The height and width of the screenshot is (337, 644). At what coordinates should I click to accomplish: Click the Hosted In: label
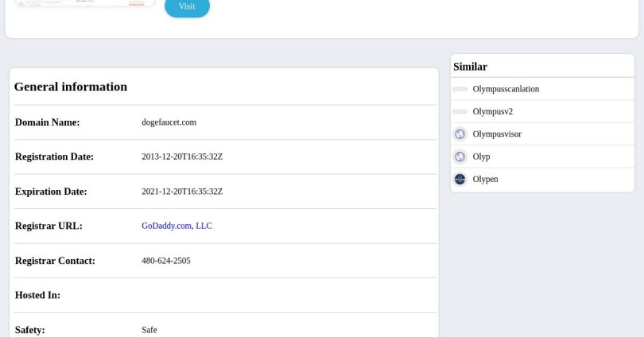click(37, 295)
